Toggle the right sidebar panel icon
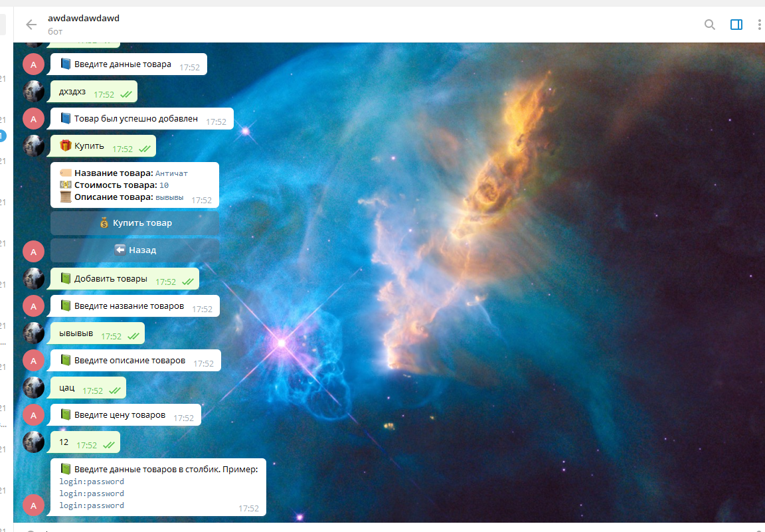Viewport: 765px width, 532px height. coord(736,25)
